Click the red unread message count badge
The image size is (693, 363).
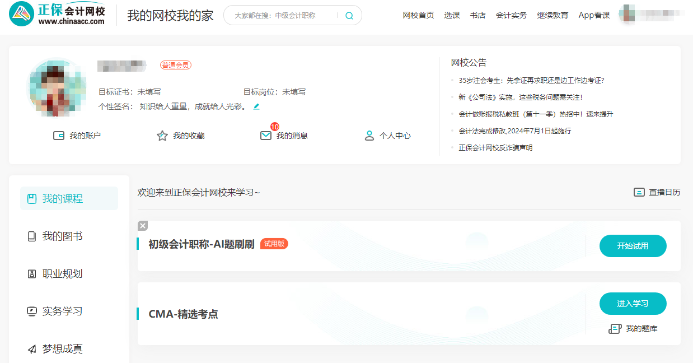275,126
